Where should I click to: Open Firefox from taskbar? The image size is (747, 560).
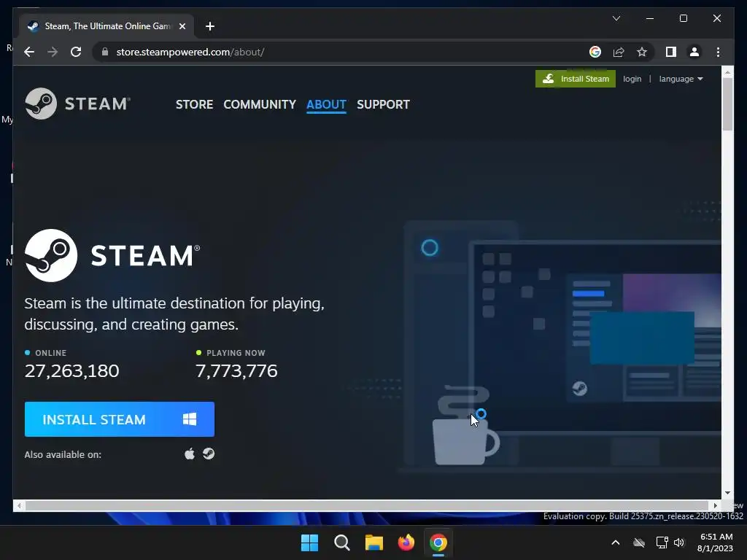(406, 542)
